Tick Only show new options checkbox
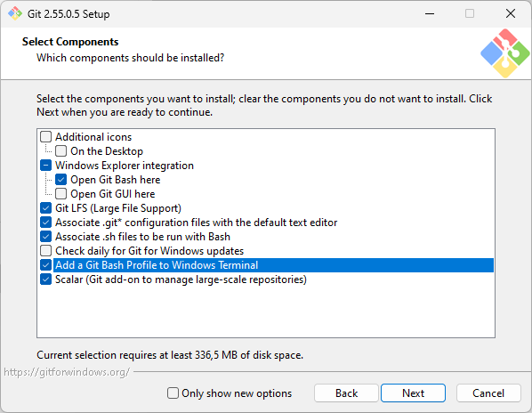Image resolution: width=532 pixels, height=413 pixels. [173, 393]
